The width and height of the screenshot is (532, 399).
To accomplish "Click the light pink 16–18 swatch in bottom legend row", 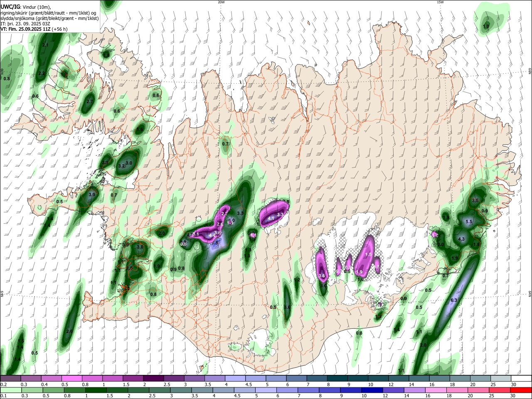I will tap(435, 390).
